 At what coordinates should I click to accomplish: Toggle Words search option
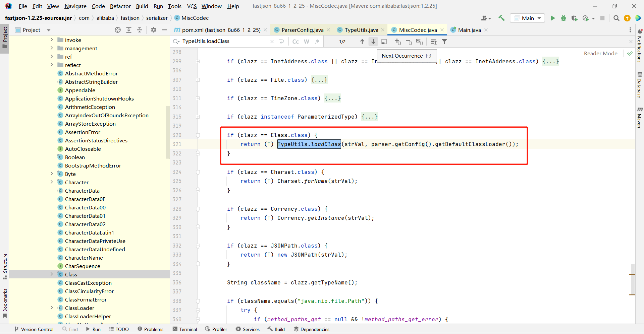tap(307, 42)
